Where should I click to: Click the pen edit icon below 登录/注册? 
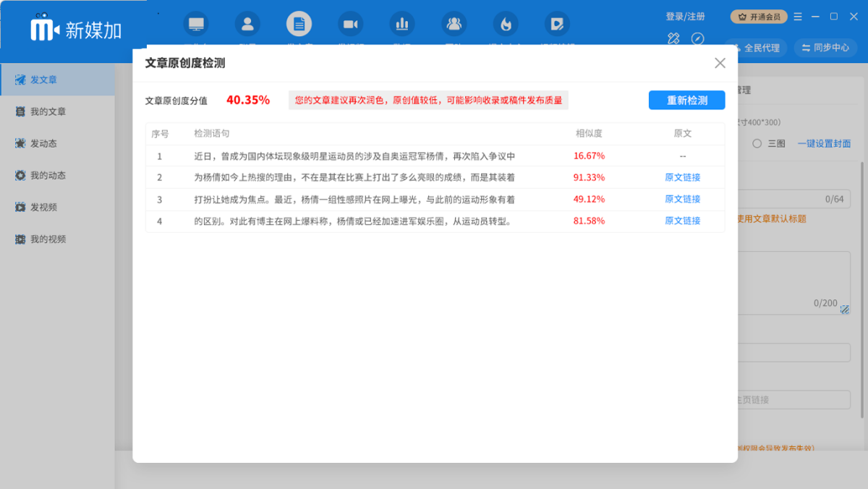coord(673,40)
